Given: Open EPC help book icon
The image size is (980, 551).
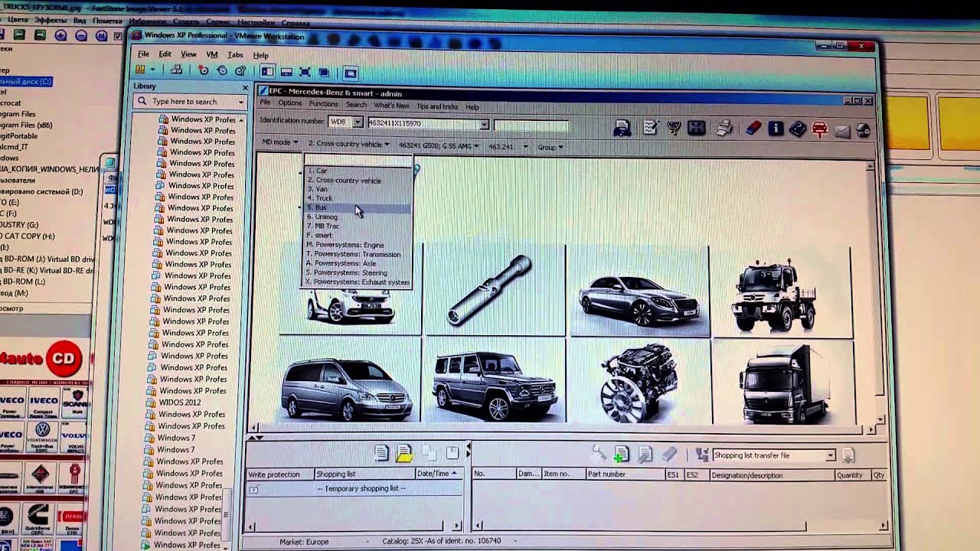Looking at the screenshot, I should pos(797,129).
